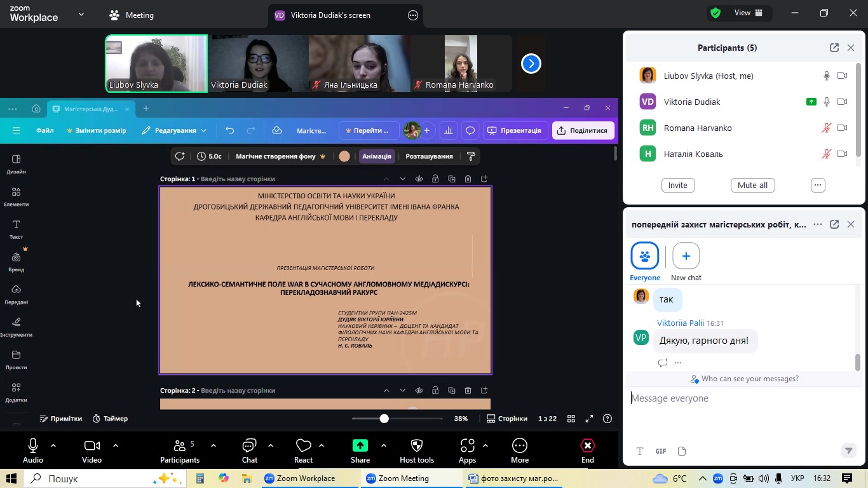Unmute Romana Harvanko in participants list
The height and width of the screenshot is (488, 868).
tap(826, 128)
